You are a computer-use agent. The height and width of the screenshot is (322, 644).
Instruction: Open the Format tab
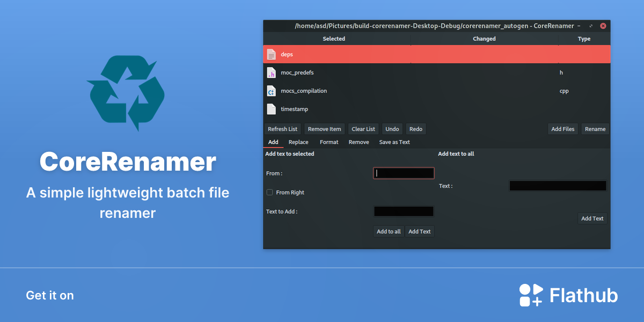[x=329, y=142]
